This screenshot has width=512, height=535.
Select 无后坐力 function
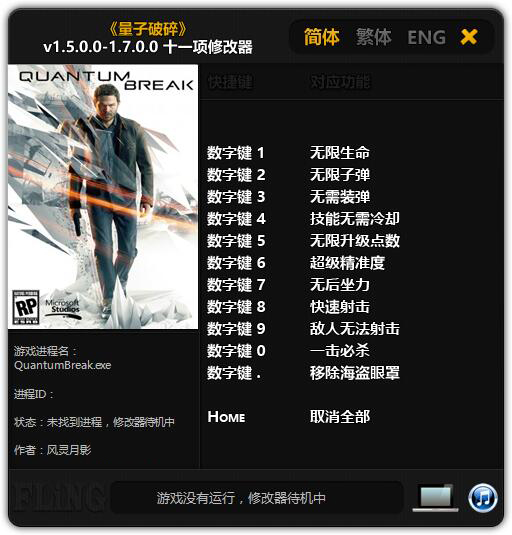340,285
